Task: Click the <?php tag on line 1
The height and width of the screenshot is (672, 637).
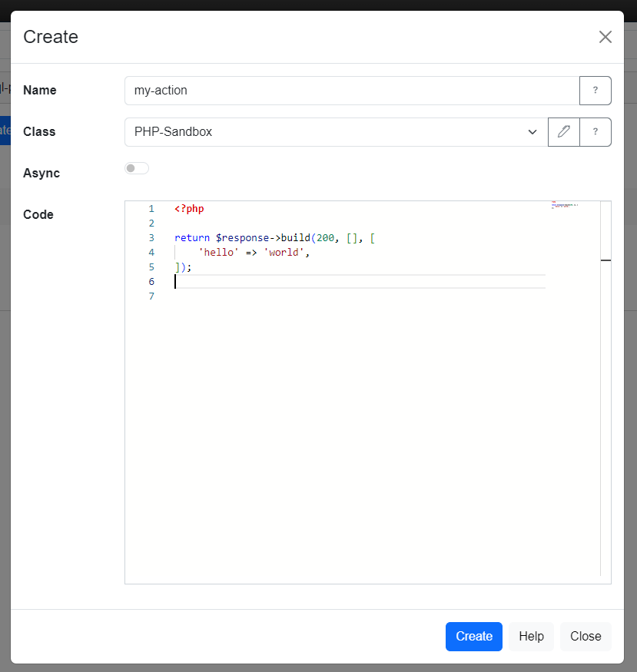Action: tap(188, 208)
